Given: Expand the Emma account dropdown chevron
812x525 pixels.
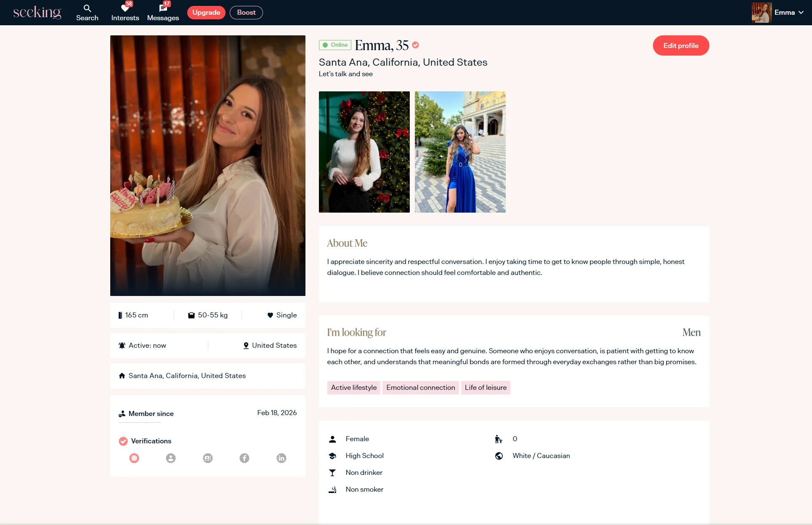Looking at the screenshot, I should (801, 13).
